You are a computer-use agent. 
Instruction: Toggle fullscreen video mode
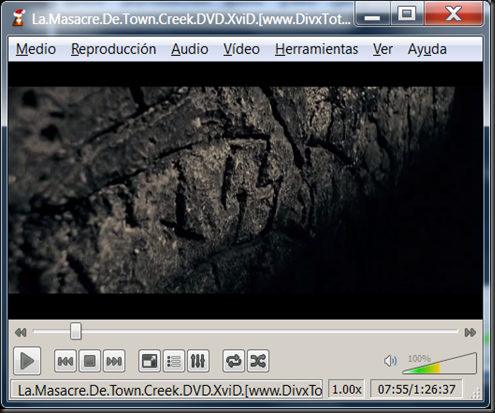[x=149, y=361]
